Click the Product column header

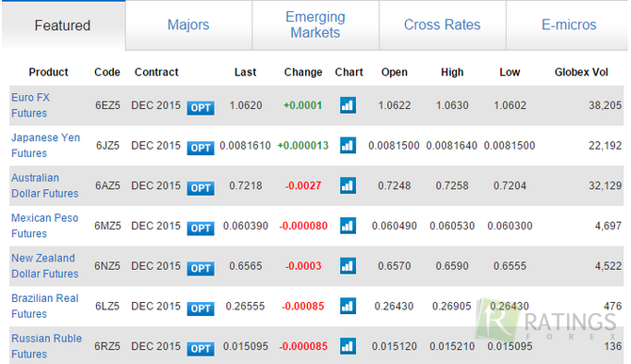pos(48,72)
